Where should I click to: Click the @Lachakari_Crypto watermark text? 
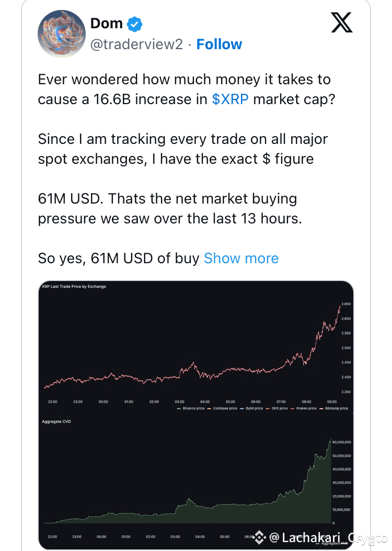[328, 537]
